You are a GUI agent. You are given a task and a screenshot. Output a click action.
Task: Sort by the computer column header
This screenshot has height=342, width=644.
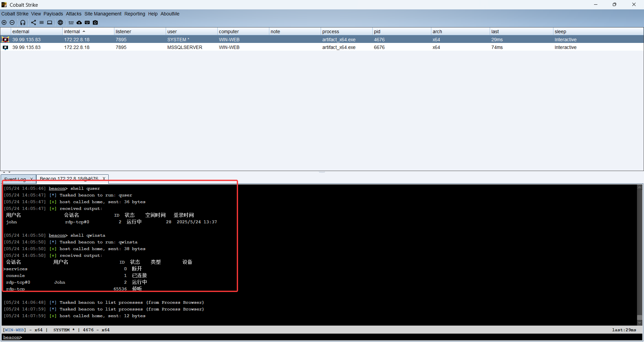pyautogui.click(x=243, y=32)
